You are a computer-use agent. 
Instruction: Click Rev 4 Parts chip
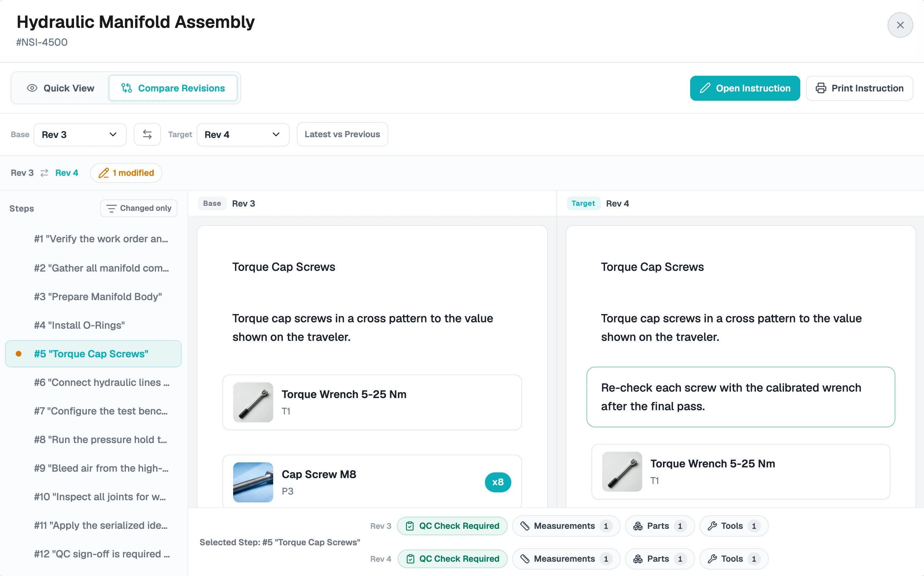click(x=660, y=559)
